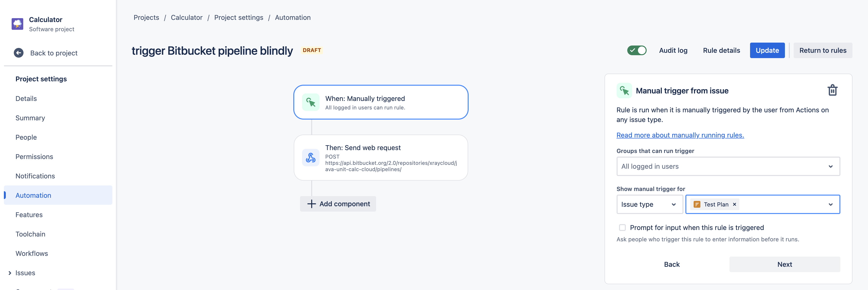Open Permissions settings
Screen dimensions: 868x290
(34, 157)
